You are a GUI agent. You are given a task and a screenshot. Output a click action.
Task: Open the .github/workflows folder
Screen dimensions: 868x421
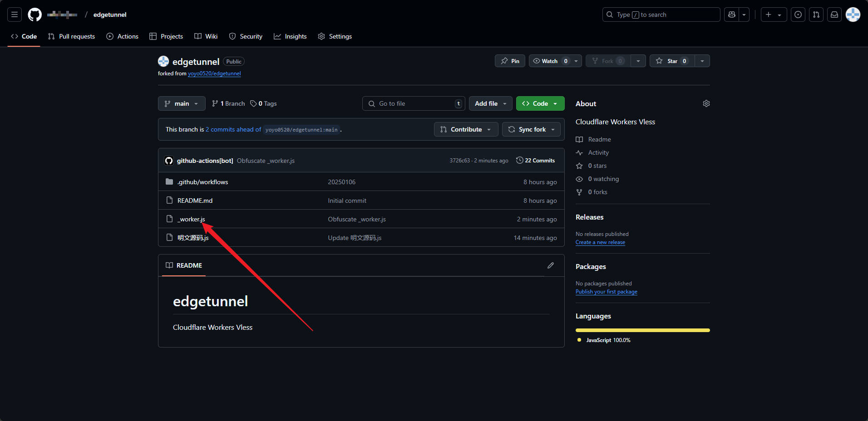point(202,182)
